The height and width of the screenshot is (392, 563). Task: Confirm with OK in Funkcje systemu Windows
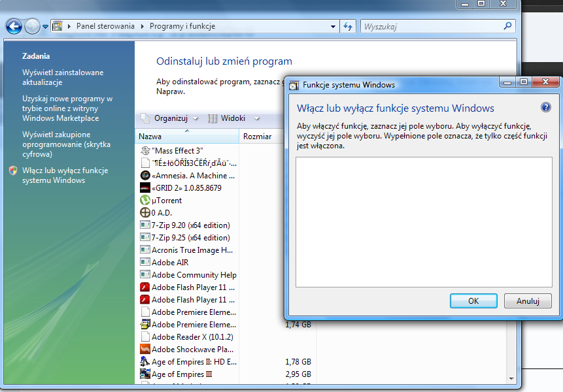point(473,301)
